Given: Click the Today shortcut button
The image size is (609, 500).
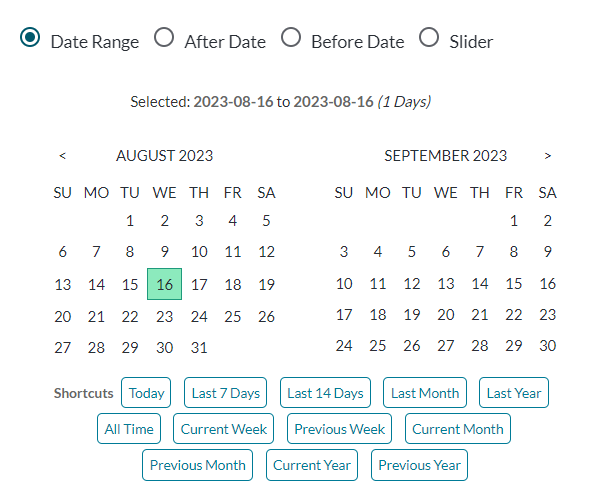Looking at the screenshot, I should [x=146, y=393].
